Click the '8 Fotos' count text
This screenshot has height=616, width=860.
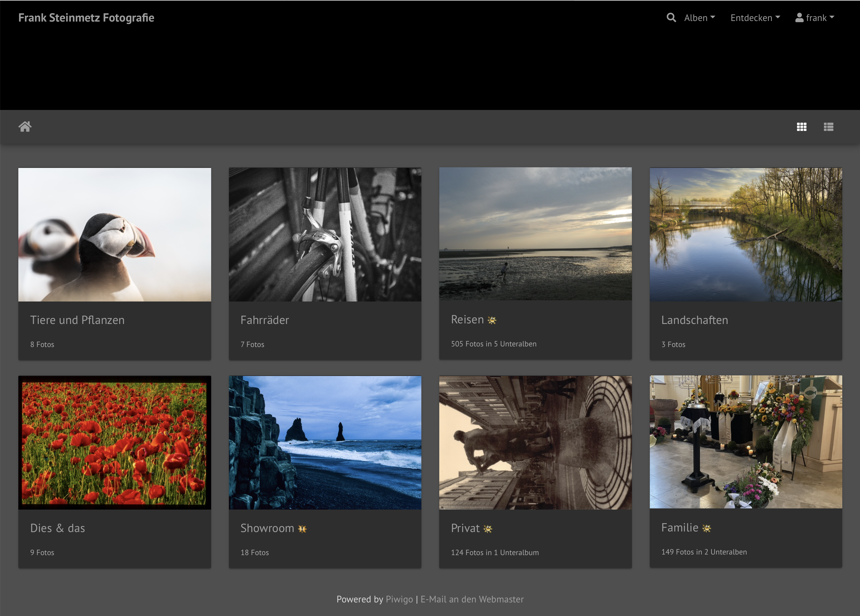[42, 345]
